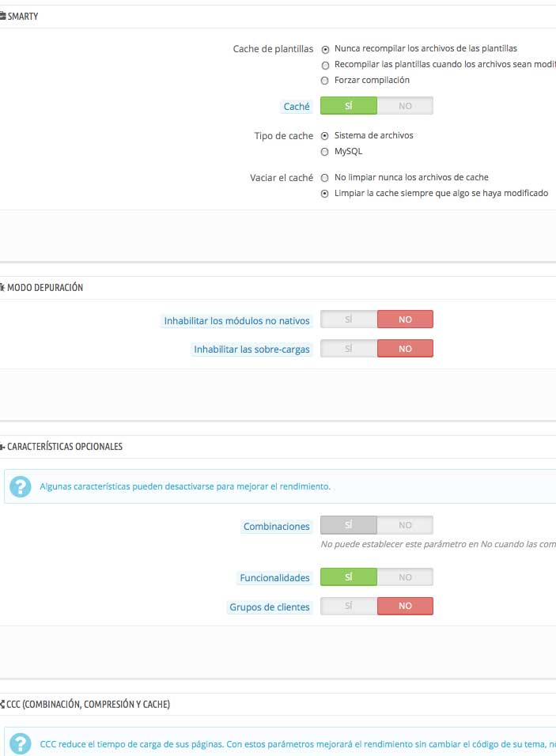This screenshot has width=556, height=756.
Task: Set 'Inhabilitar los módulos no nativos' to SÍ
Action: [349, 319]
